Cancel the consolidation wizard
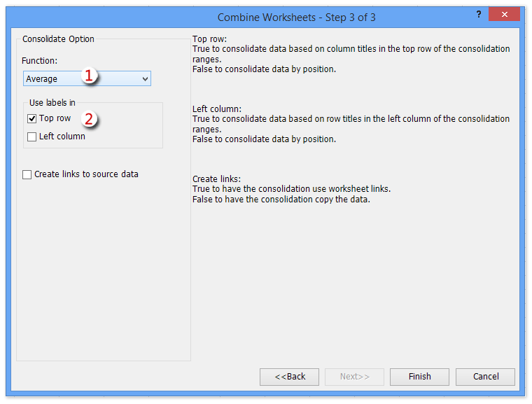532x404 pixels. pos(485,377)
